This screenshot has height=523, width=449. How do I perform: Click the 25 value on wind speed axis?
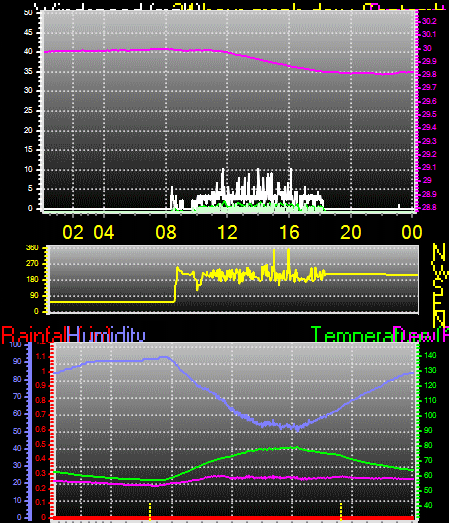click(28, 110)
